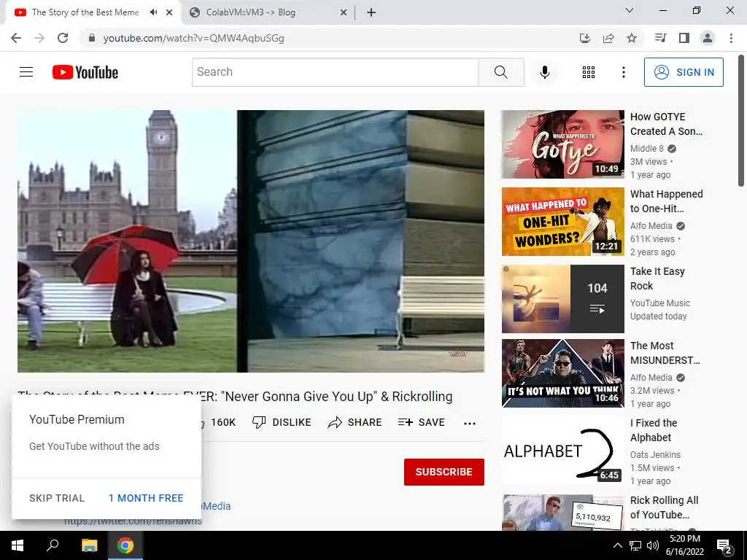
Task: Reload the page with refresh icon
Action: point(63,38)
